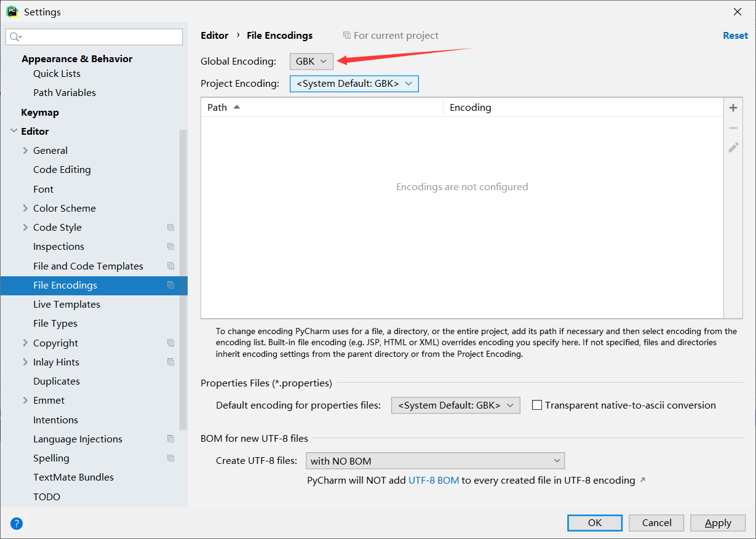Expand the Inlay Hints tree node
The height and width of the screenshot is (539, 756).
(25, 362)
